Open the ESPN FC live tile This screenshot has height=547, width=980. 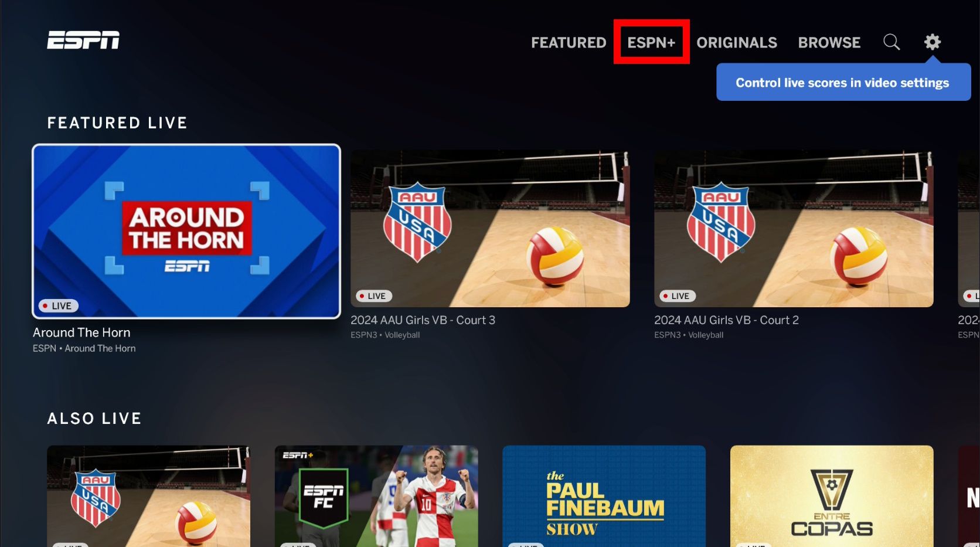376,496
